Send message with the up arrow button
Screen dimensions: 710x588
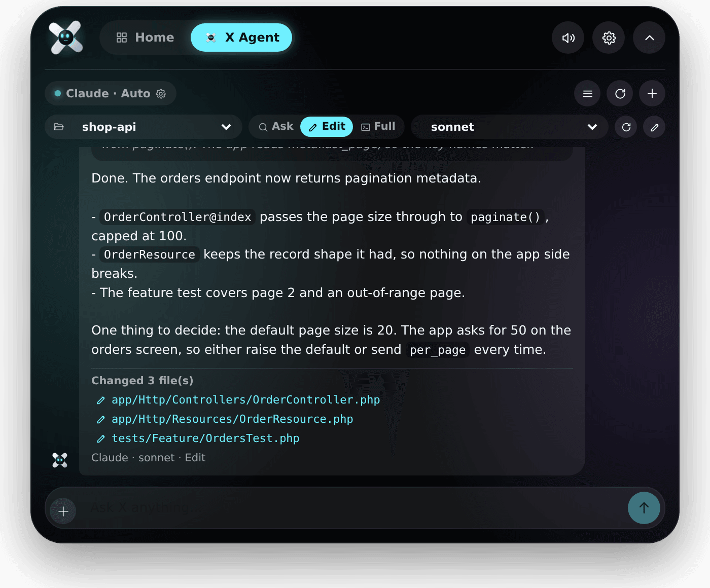coord(644,508)
